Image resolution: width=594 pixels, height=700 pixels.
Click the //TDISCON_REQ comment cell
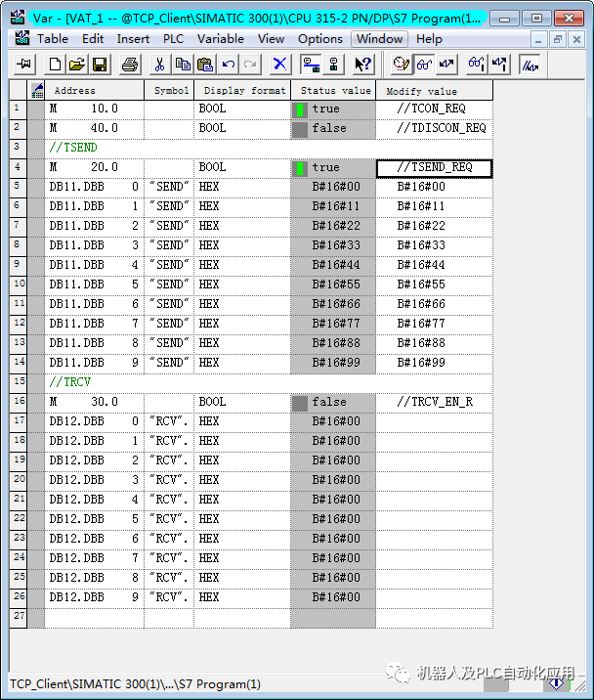[435, 129]
